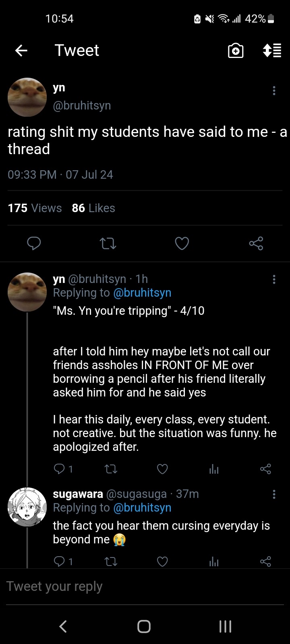Open the camera capture icon in header
The width and height of the screenshot is (290, 644).
click(236, 51)
